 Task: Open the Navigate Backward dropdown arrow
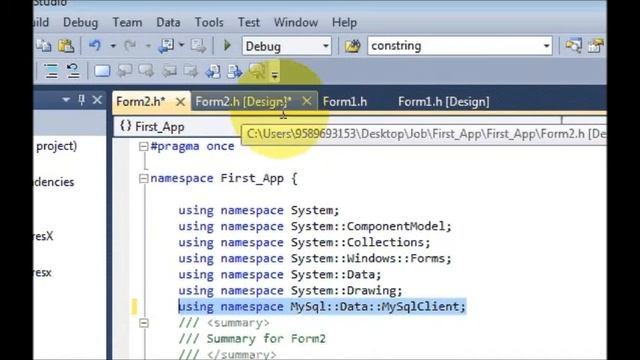click(182, 45)
